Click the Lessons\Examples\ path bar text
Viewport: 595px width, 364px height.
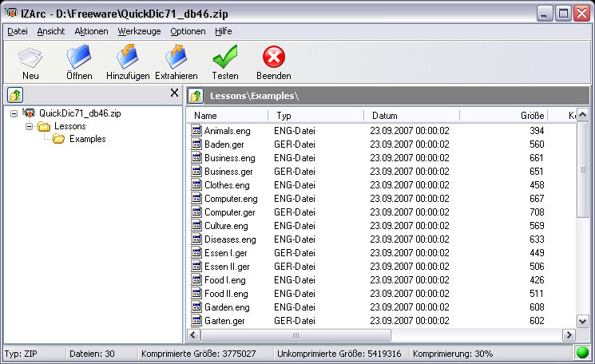254,96
